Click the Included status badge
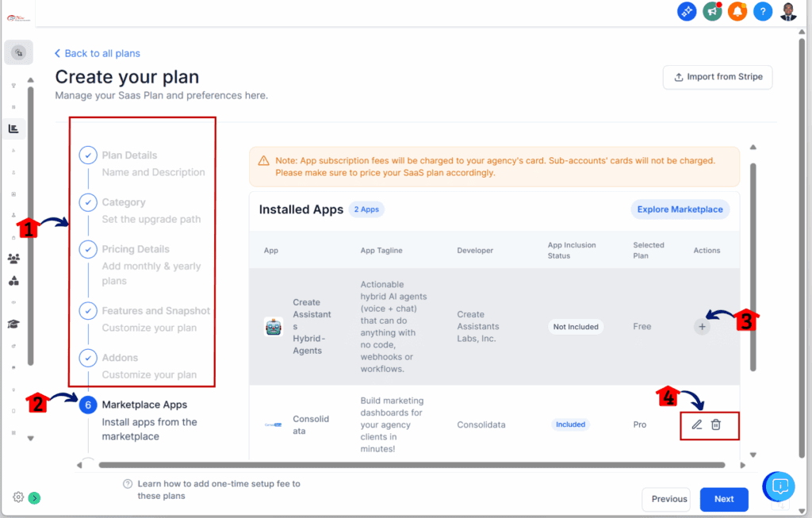Screen dimensions: 812x518 570,424
